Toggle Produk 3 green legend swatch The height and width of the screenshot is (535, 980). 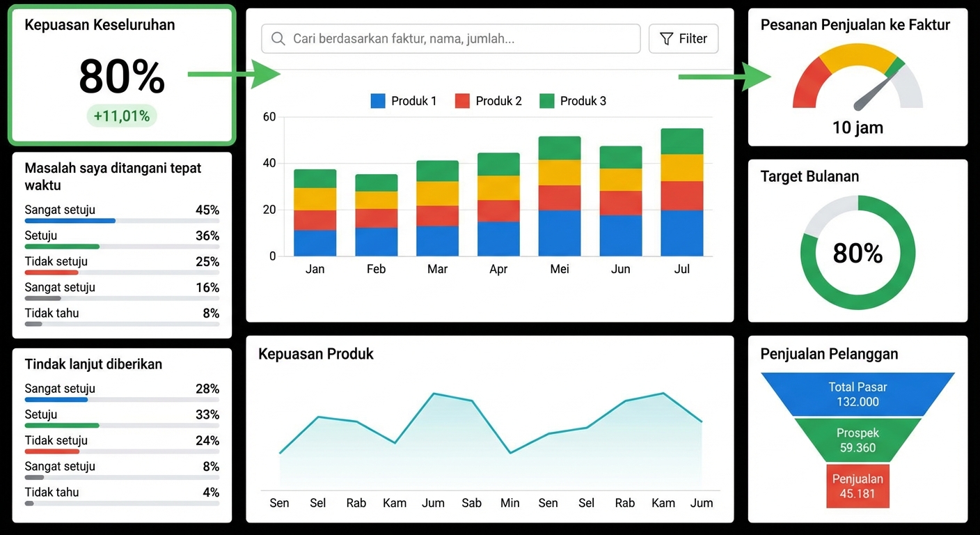pyautogui.click(x=547, y=101)
